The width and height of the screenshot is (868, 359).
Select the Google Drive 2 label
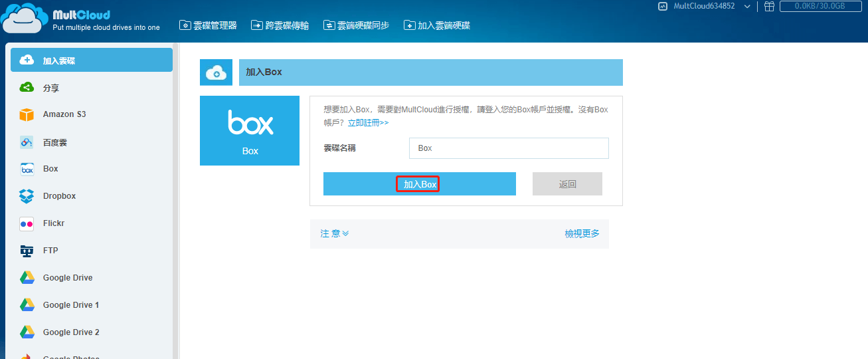(71, 332)
